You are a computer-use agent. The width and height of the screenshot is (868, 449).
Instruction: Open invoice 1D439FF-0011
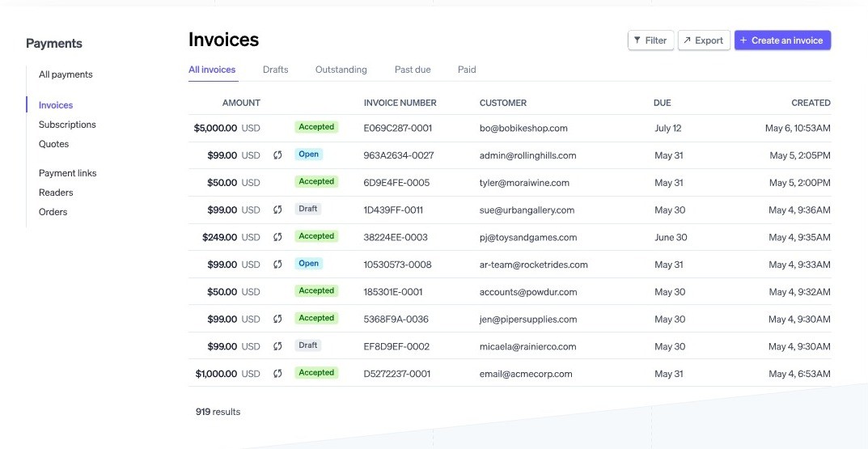394,210
